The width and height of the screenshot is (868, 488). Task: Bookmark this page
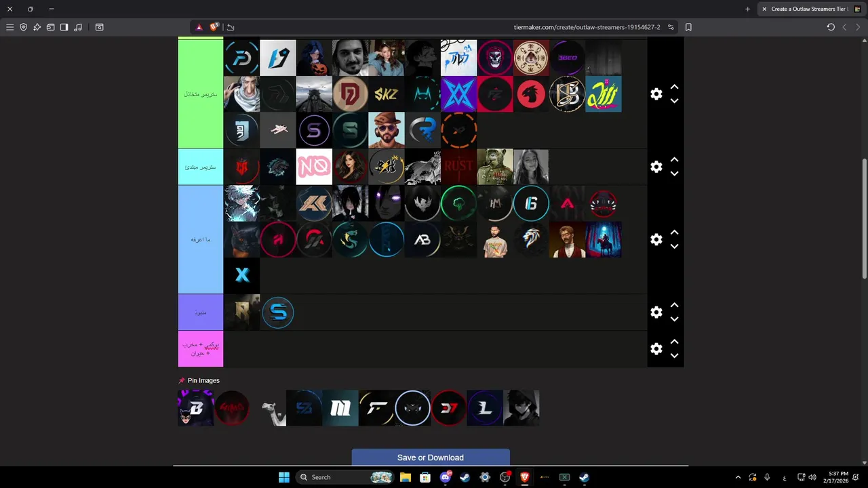688,27
